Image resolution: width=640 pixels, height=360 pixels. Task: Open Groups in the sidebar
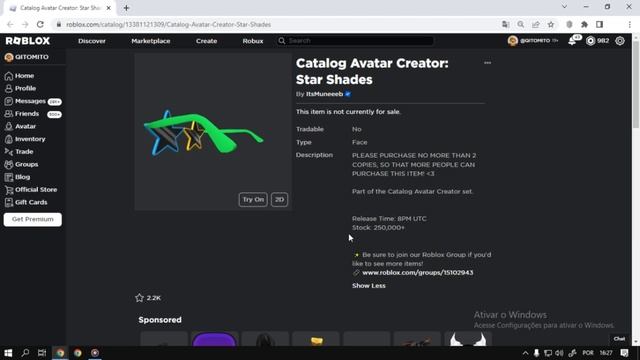pyautogui.click(x=26, y=164)
